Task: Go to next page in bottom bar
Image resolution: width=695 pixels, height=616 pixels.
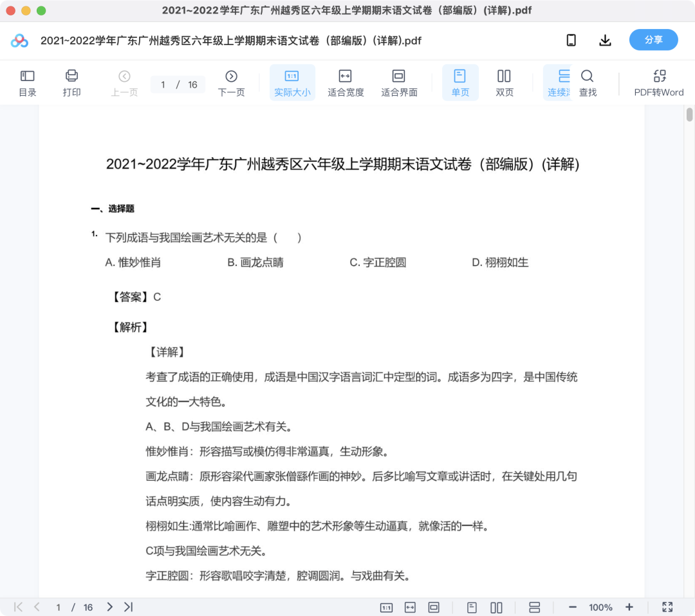Action: pos(109,607)
